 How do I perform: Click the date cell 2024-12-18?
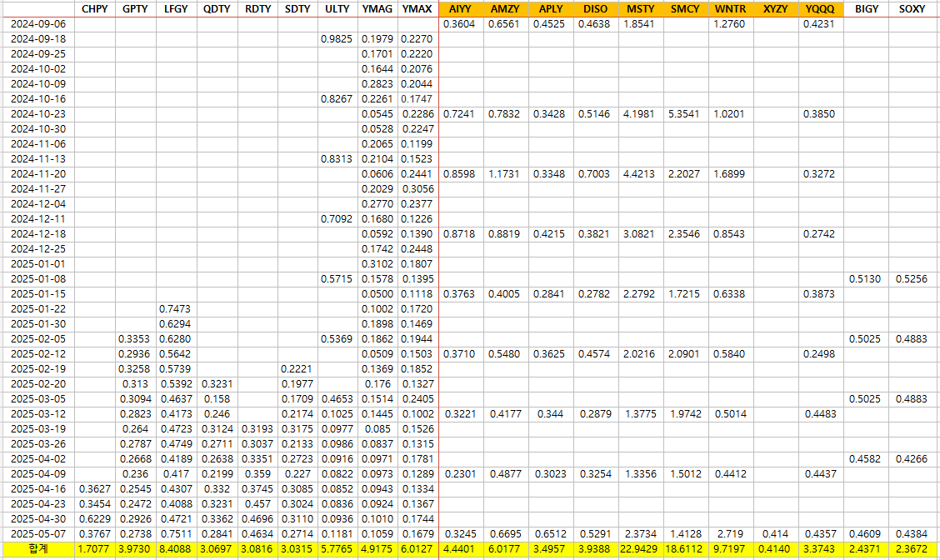click(38, 234)
